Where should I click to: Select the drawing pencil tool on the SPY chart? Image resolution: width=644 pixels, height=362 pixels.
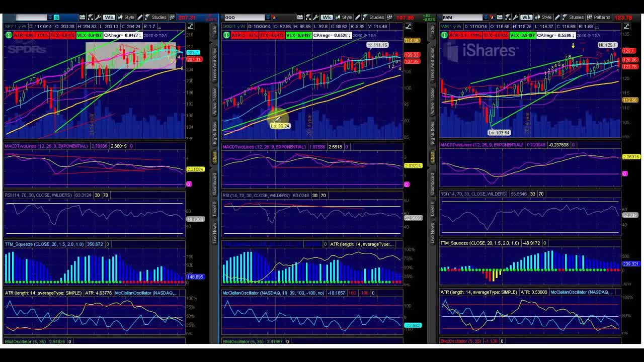point(140,17)
